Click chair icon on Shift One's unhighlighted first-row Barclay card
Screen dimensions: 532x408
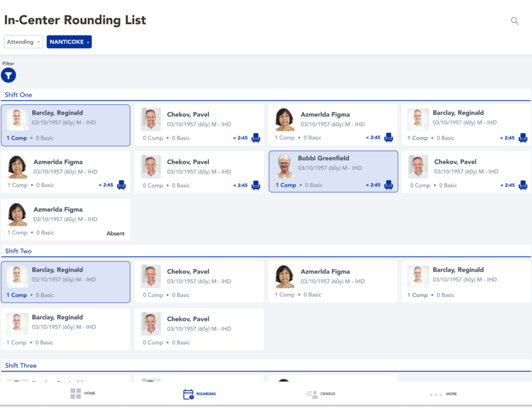[523, 138]
